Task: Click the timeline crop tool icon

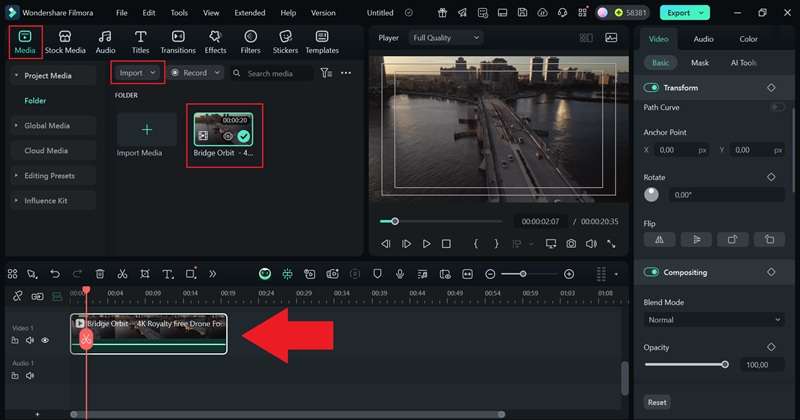Action: (145, 274)
